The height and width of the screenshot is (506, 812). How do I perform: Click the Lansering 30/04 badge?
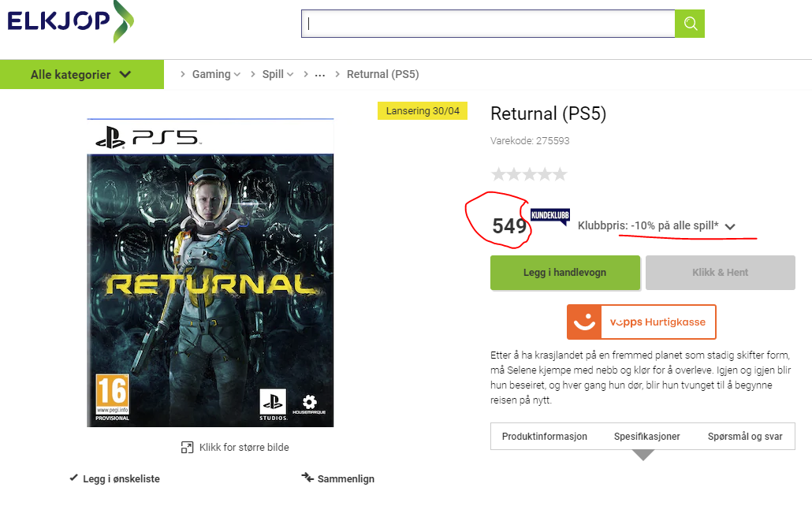pyautogui.click(x=423, y=111)
